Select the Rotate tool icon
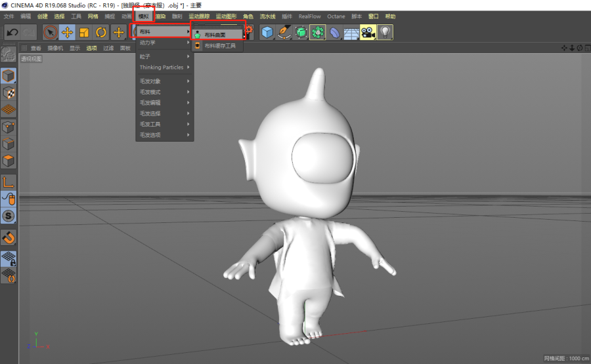 click(101, 31)
